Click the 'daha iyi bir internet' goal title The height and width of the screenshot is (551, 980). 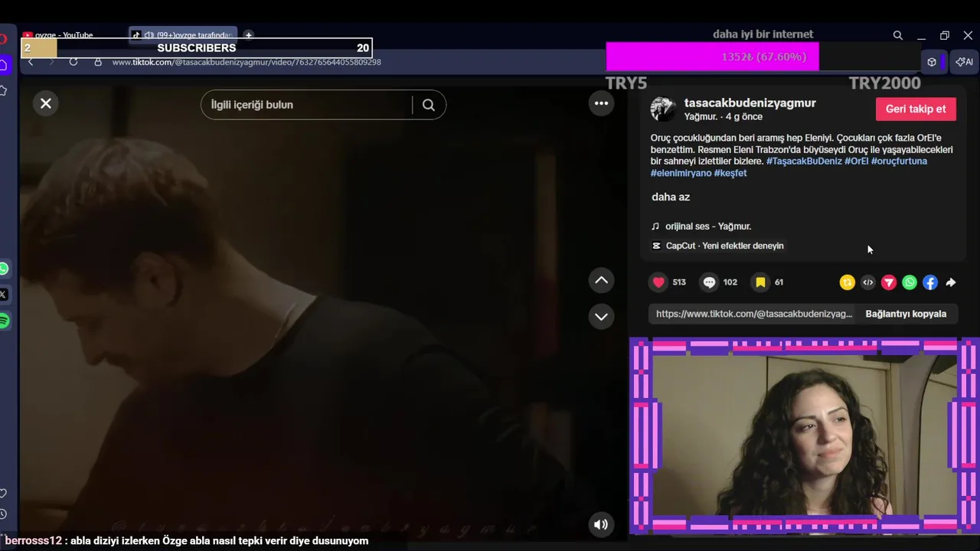(763, 34)
